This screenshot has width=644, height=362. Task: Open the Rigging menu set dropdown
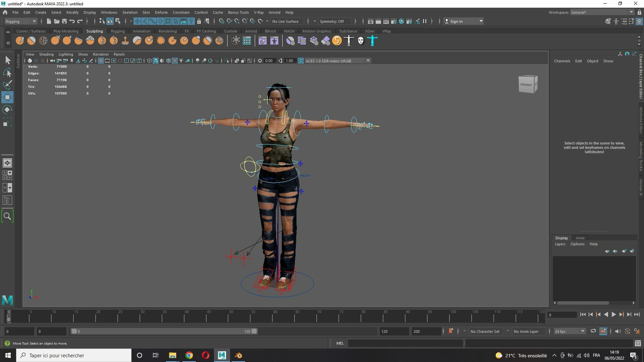click(21, 21)
